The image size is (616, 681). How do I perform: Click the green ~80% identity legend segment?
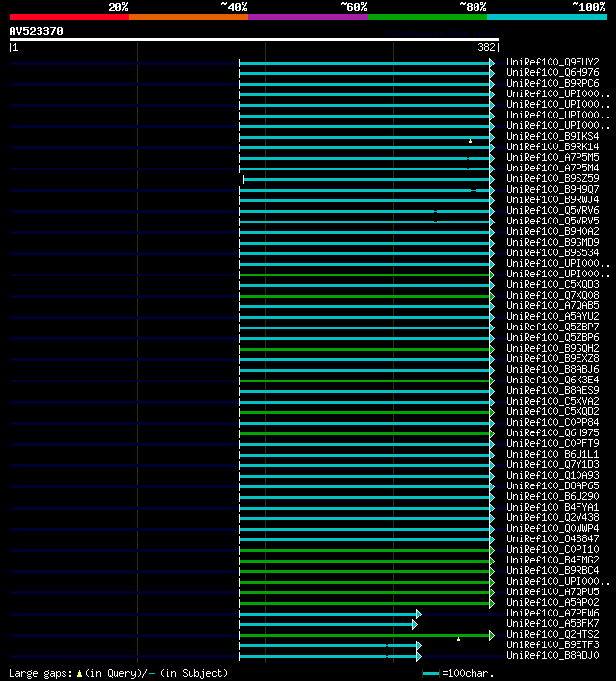pos(427,17)
